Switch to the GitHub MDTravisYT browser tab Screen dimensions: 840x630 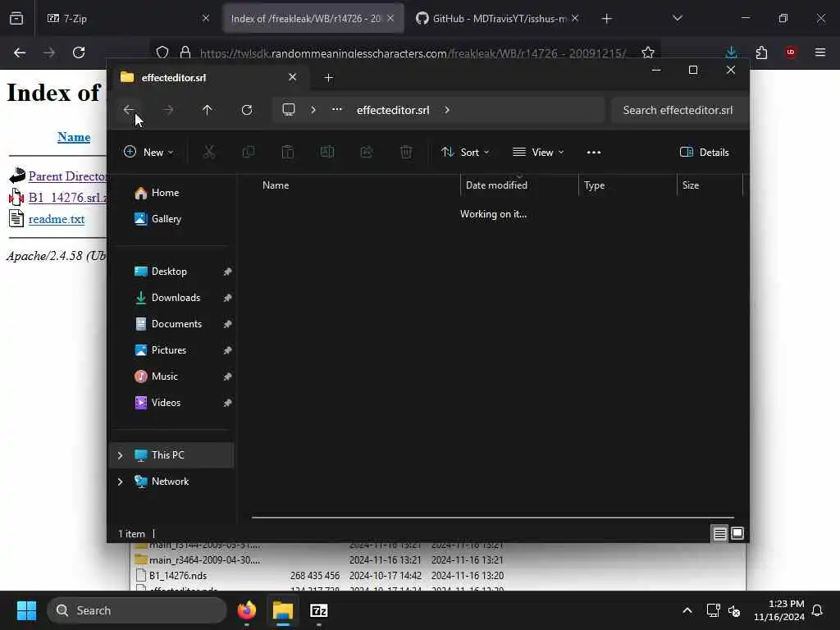[x=498, y=18]
